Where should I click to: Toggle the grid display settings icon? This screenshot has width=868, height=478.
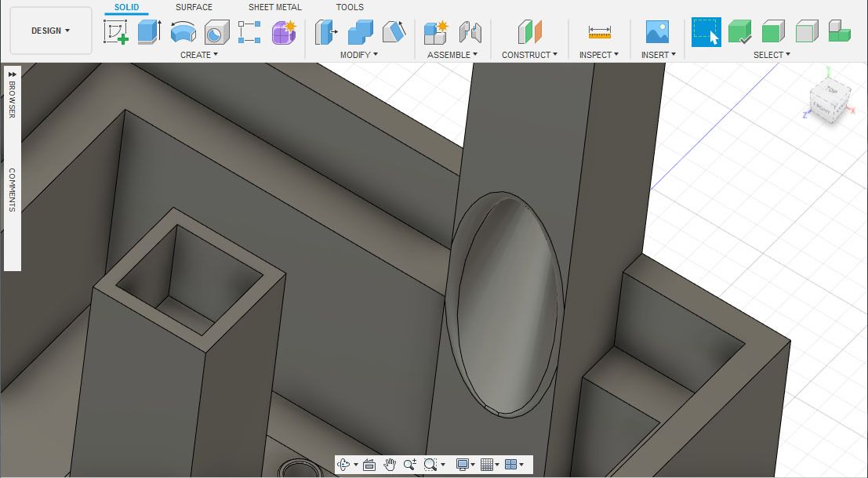(x=488, y=464)
